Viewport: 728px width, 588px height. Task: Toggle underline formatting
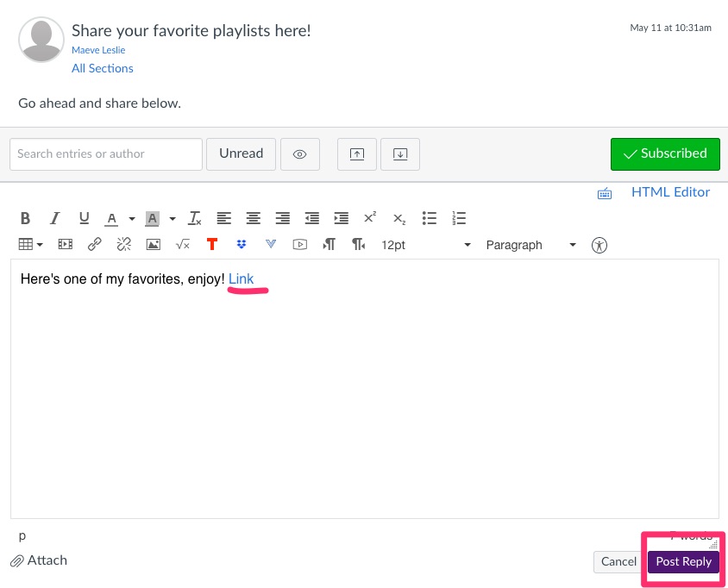[84, 218]
